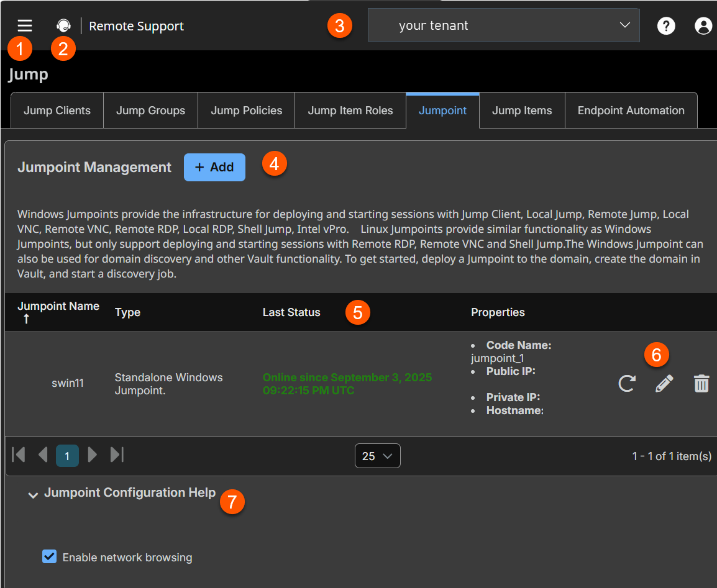Open the 25 items-per-page dropdown
Screen dimensions: 717x588
(x=378, y=456)
